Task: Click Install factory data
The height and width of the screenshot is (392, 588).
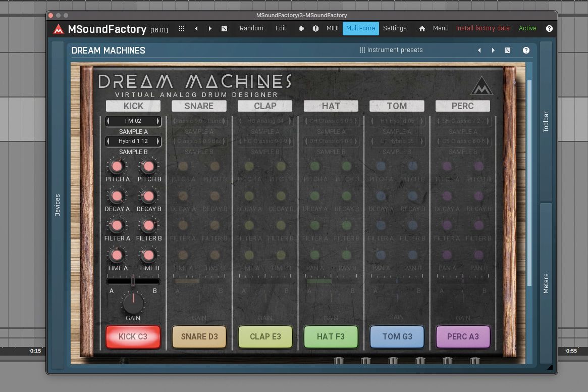Action: point(483,28)
